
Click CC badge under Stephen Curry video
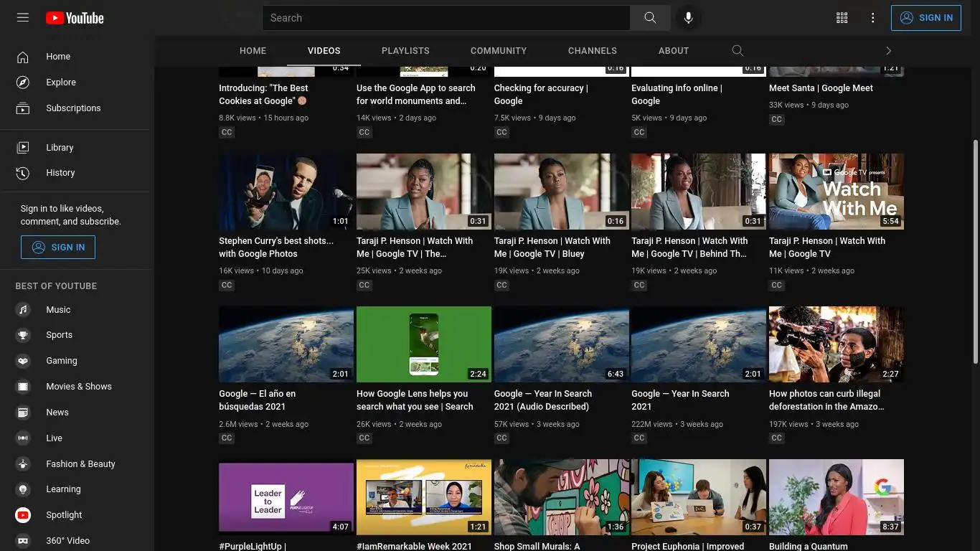[x=227, y=286]
